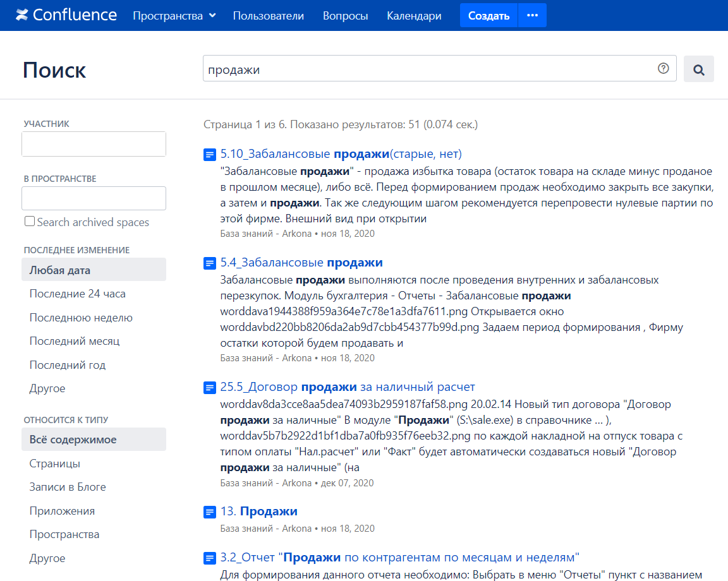Click the ОТНОСИТСЯ К ТИПУ section heading

[66, 419]
